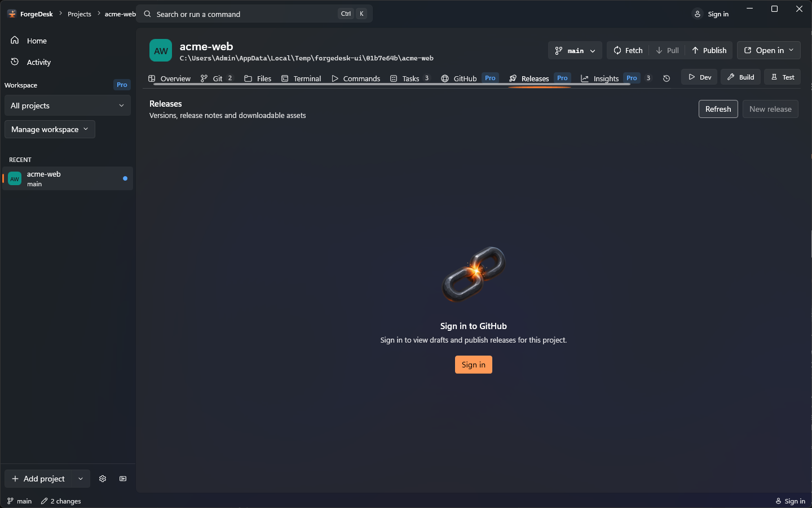Run the Dev command
Viewport: 812px width, 508px height.
click(x=699, y=77)
